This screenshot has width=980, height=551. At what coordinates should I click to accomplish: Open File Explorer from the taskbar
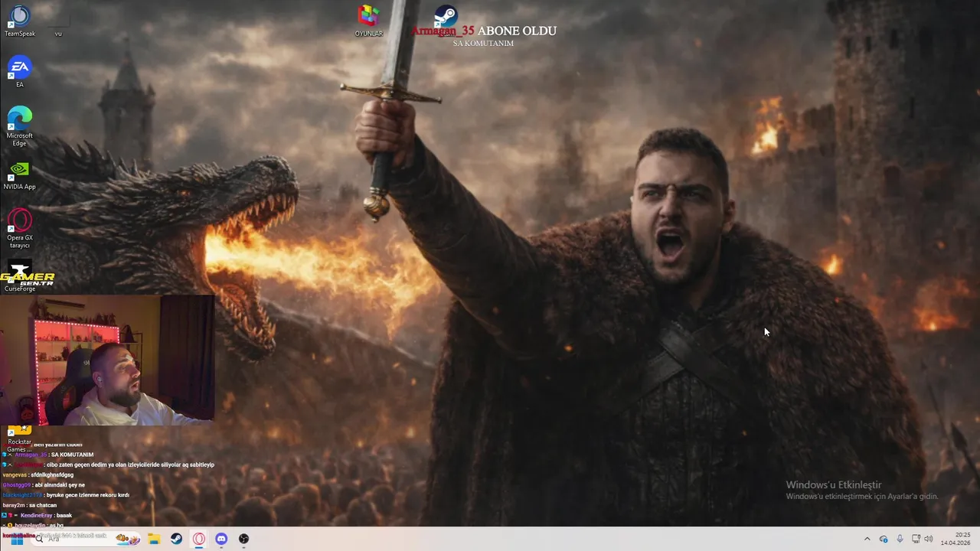[x=154, y=539]
